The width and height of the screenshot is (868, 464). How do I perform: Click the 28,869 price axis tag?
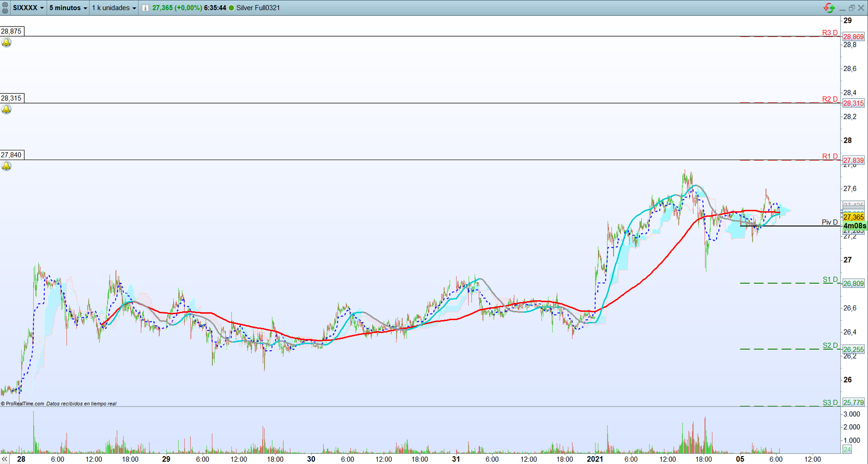(x=854, y=37)
